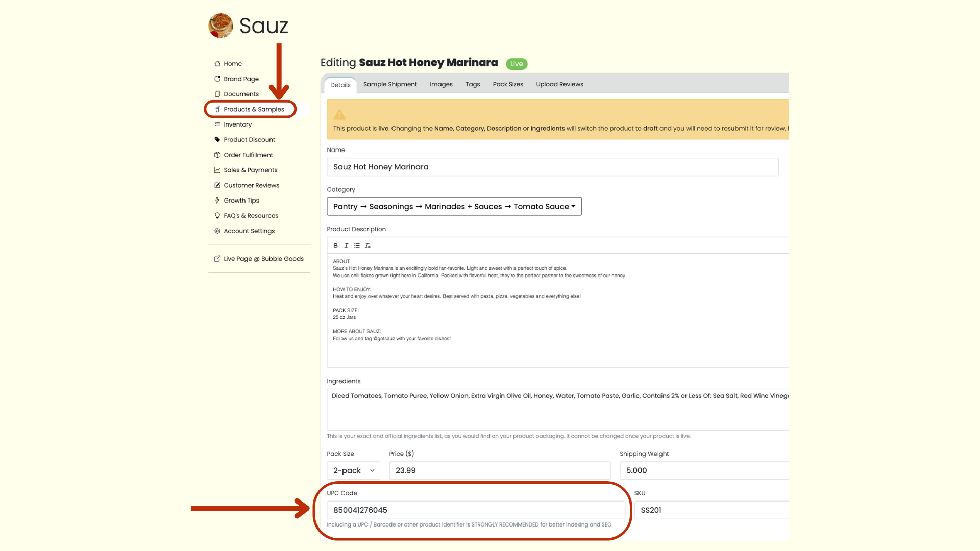
Task: Open the Category dropdown for Tomato Sauce
Action: tap(454, 207)
